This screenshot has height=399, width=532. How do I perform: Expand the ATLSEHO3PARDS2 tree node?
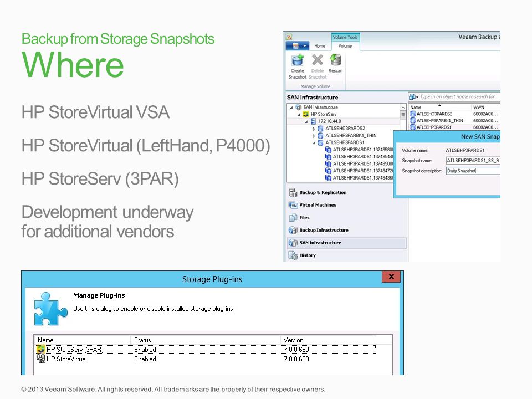(x=314, y=129)
